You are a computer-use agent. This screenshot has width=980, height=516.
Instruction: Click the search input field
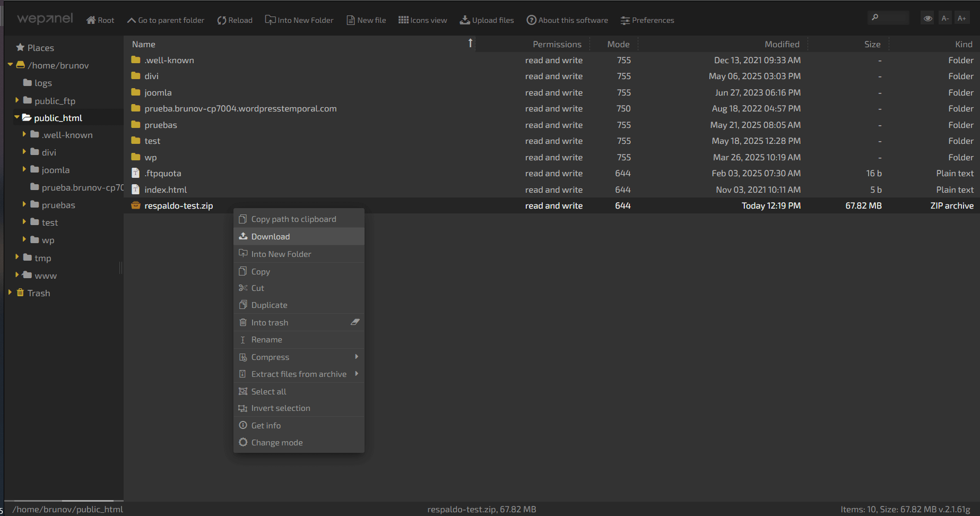click(889, 18)
